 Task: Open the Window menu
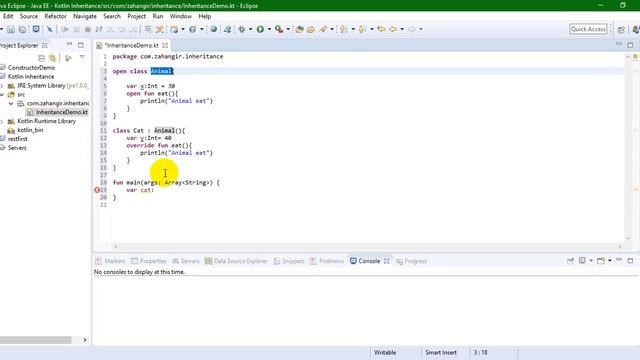180,16
